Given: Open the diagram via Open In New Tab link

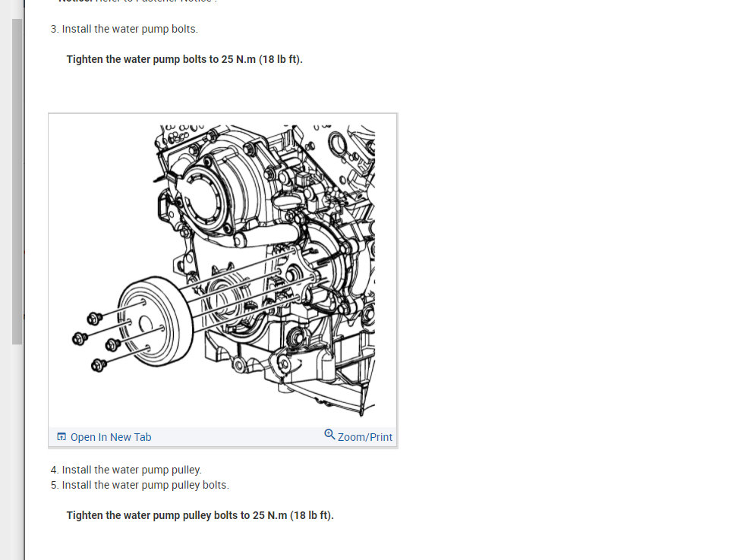Looking at the screenshot, I should click(x=111, y=437).
